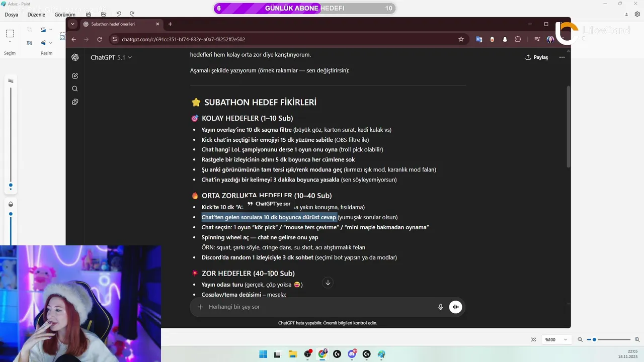The height and width of the screenshot is (362, 644).
Task: Open the Windows Start button
Action: 263,354
